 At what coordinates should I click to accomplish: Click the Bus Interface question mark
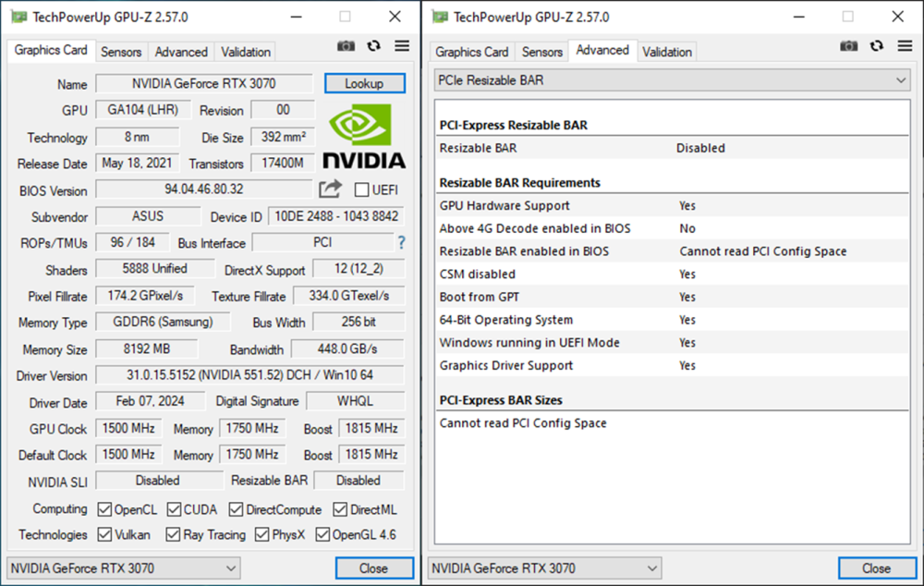point(401,242)
